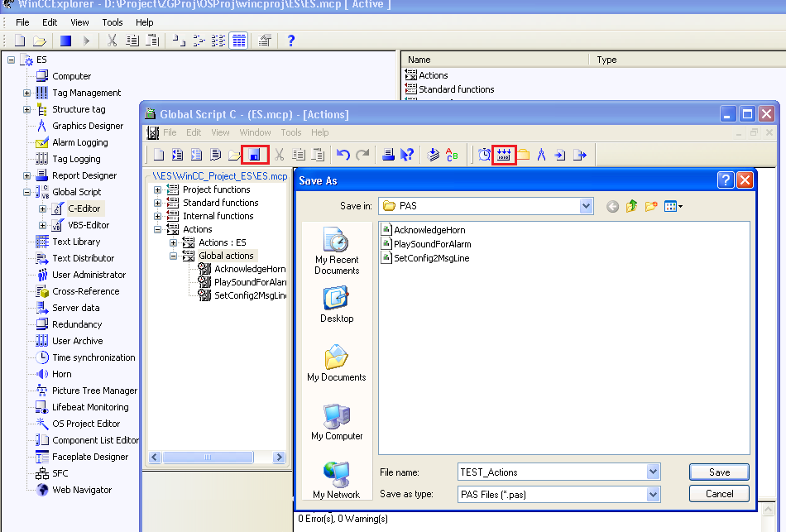Click Help question mark in WinCC Explorer toolbar
This screenshot has width=786, height=532.
pos(290,41)
